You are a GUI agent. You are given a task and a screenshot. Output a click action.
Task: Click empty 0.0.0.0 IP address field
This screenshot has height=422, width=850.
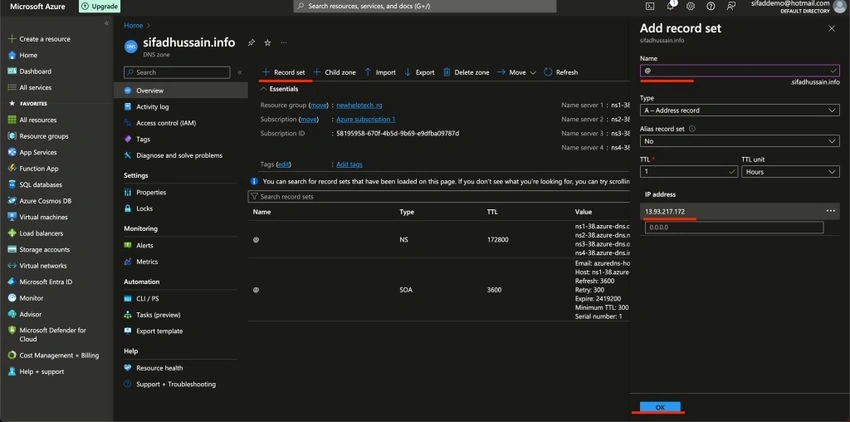[734, 228]
